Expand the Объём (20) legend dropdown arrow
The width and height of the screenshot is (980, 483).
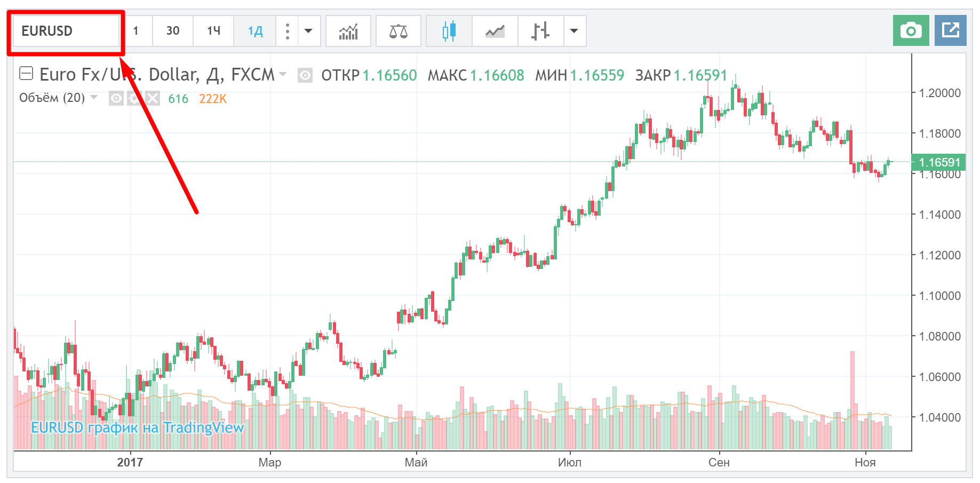tap(94, 98)
